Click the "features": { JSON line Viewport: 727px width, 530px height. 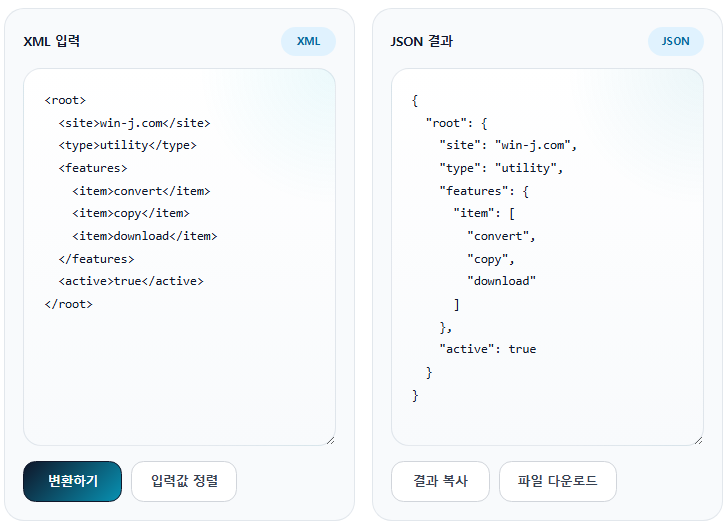coord(484,191)
